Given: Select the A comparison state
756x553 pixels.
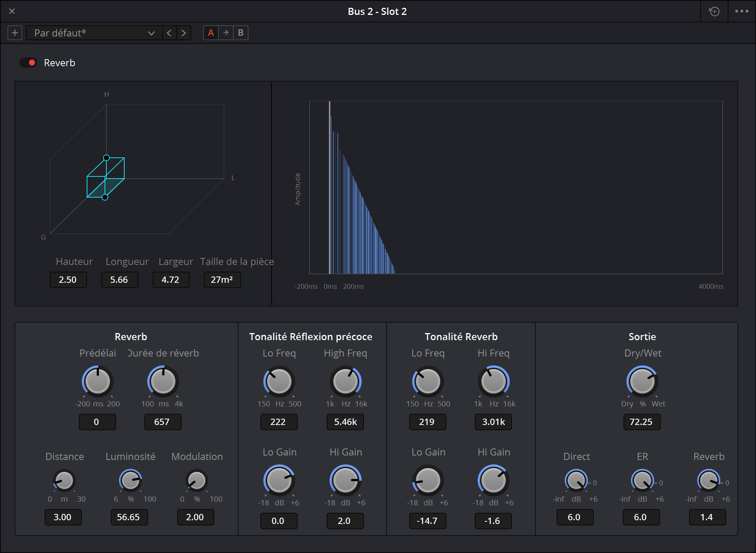Looking at the screenshot, I should pos(211,33).
